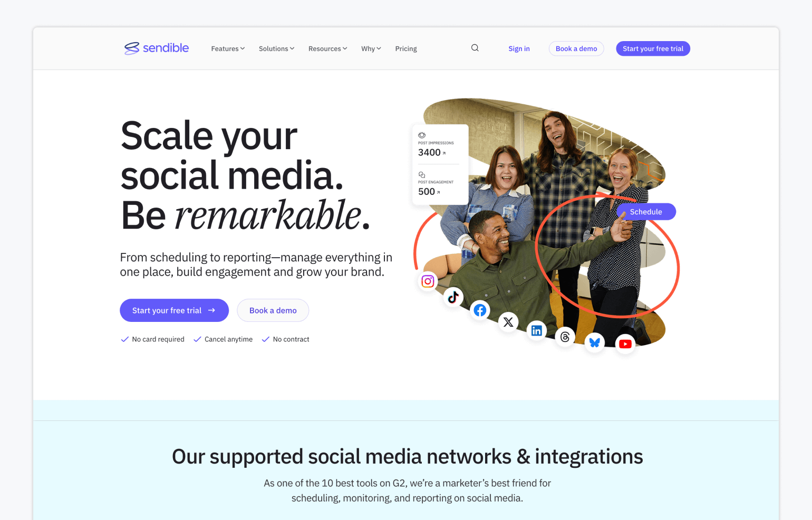Click the TikTok icon

(x=453, y=297)
